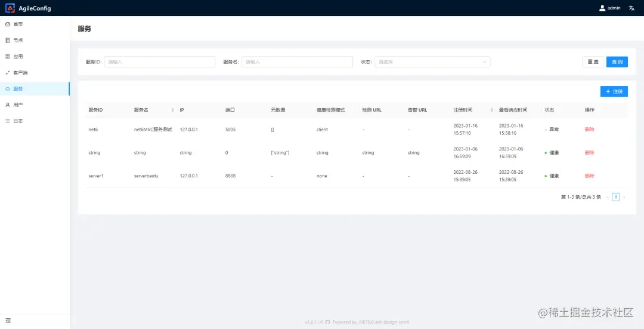This screenshot has width=644, height=329.
Task: Open the GitHub icon in the footer
Action: pos(327,322)
